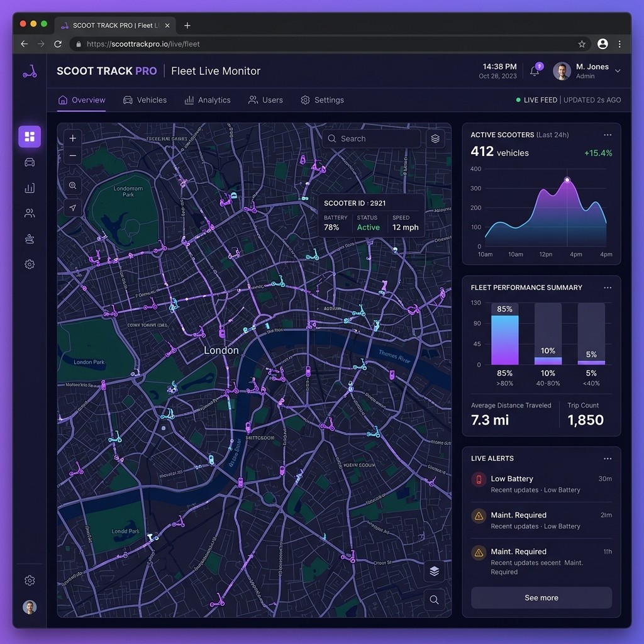Open the notification bell

click(535, 71)
